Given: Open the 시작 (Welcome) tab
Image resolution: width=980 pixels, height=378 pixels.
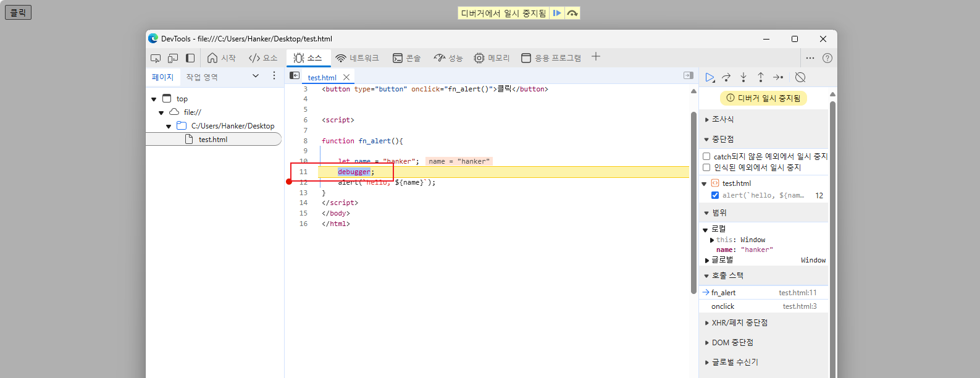Looking at the screenshot, I should coord(222,58).
